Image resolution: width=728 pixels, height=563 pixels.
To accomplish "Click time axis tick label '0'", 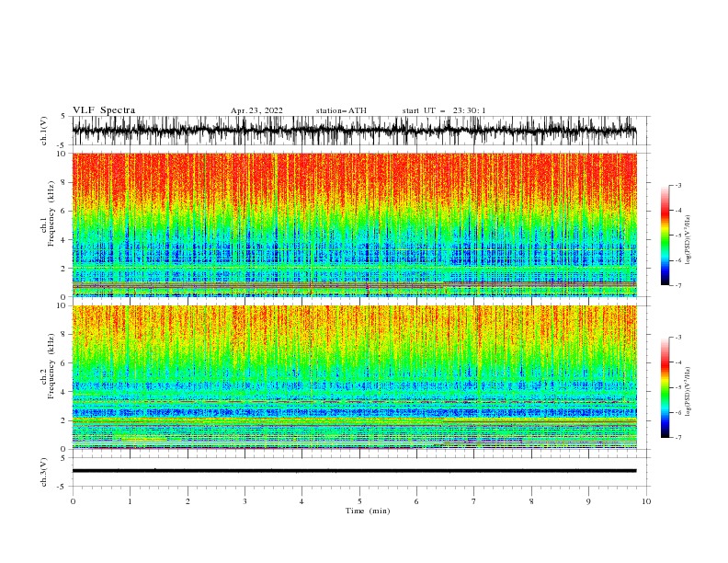I will 73,501.
